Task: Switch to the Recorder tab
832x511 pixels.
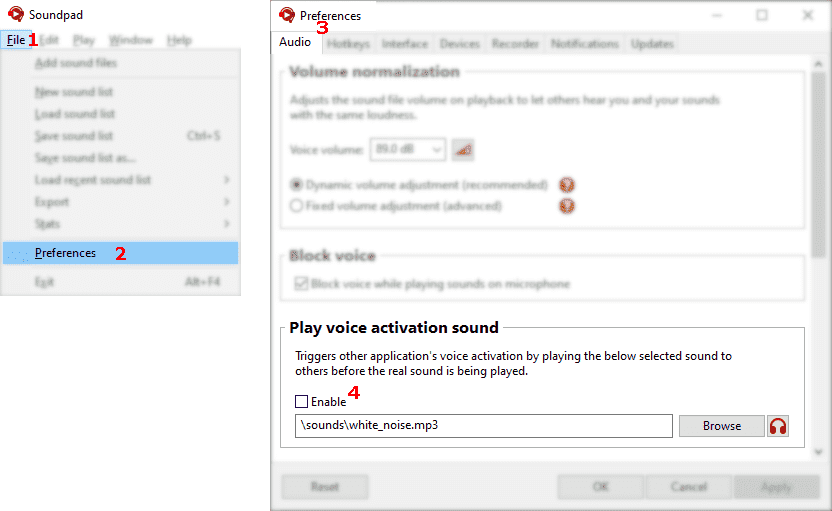Action: pyautogui.click(x=515, y=44)
